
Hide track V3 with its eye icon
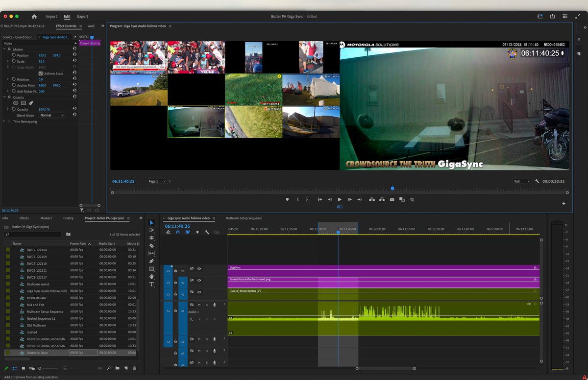[199, 268]
